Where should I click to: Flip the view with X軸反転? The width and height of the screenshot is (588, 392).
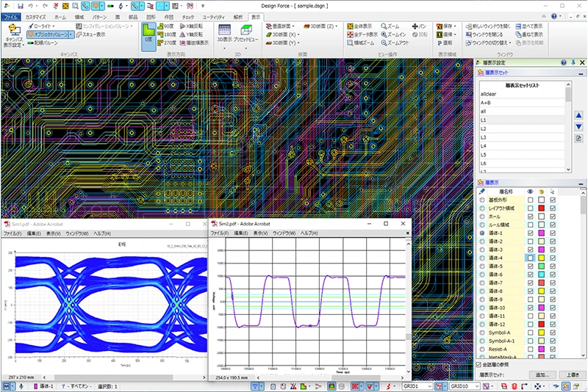point(191,26)
